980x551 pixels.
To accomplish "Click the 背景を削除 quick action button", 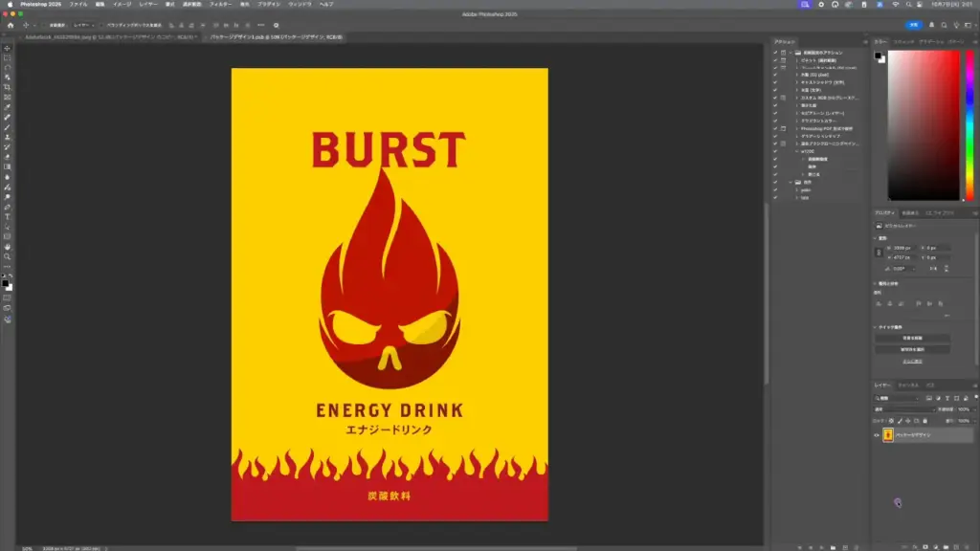I will (x=913, y=338).
